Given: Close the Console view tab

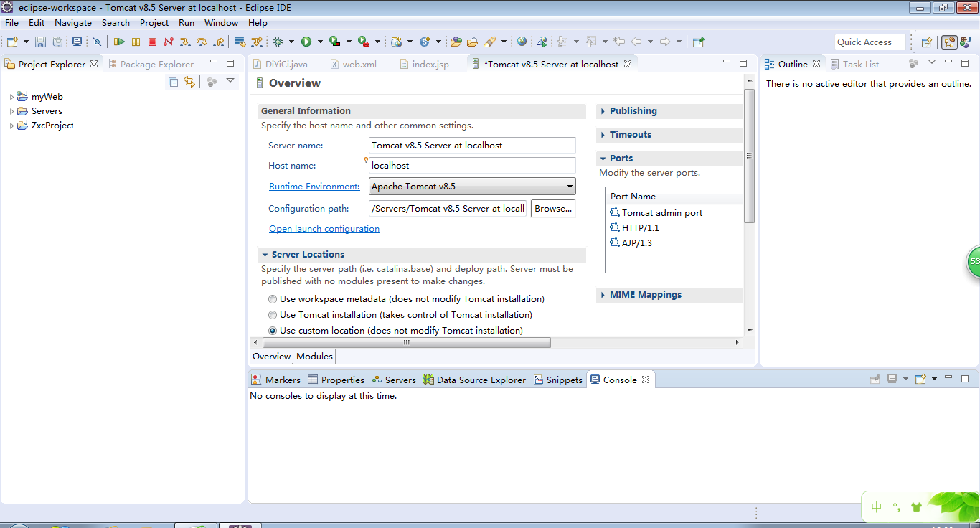Looking at the screenshot, I should click(646, 379).
